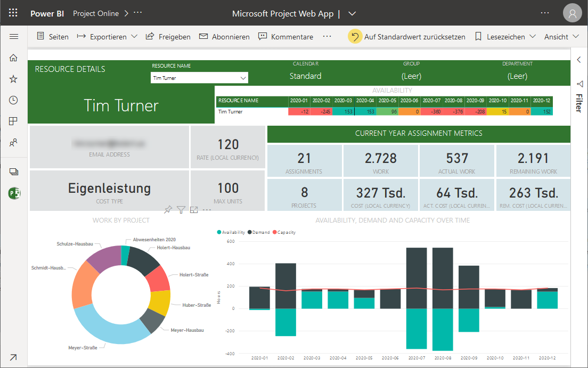Open filter icon on the visual header
Viewport: 588px width, 368px height.
tap(181, 210)
